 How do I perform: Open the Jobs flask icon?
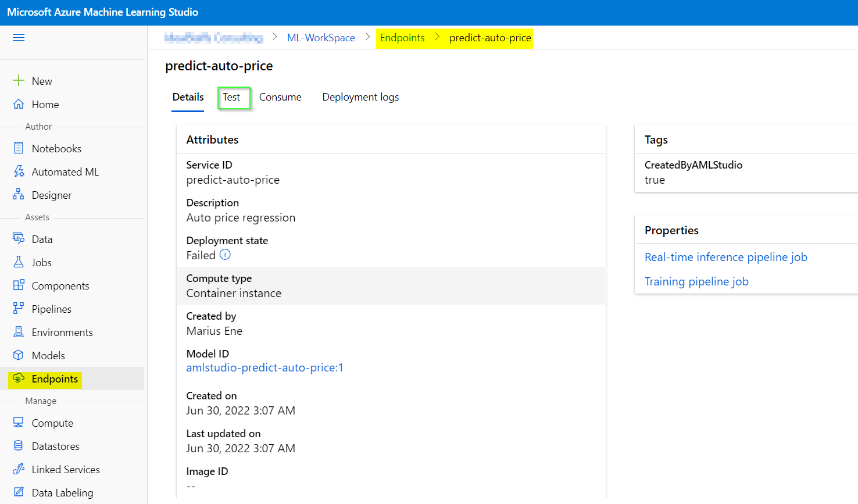(x=19, y=262)
